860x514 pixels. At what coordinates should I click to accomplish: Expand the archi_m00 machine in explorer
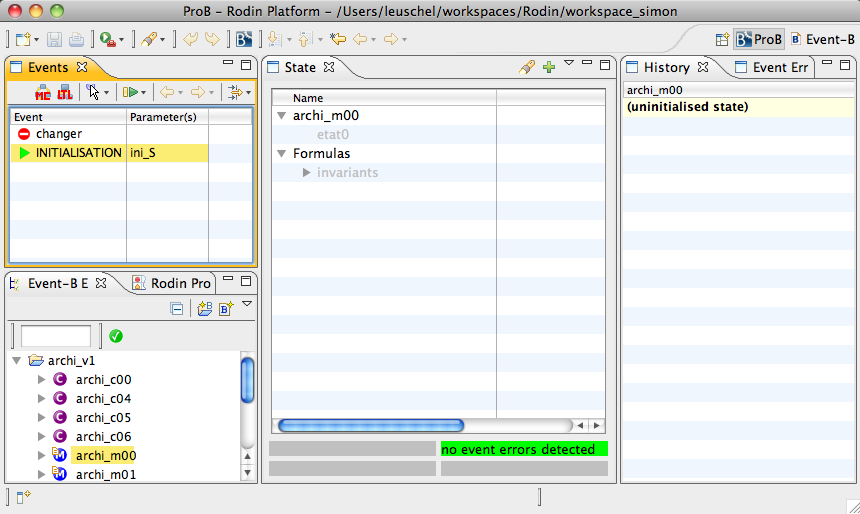(41, 456)
